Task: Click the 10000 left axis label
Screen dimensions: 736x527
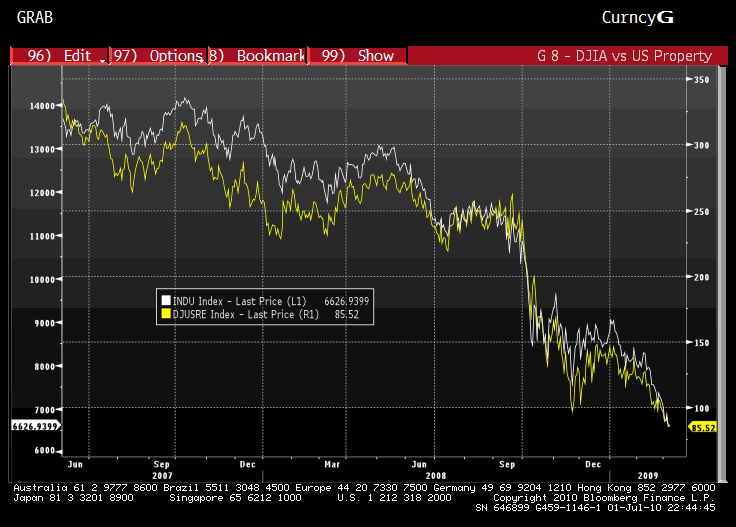Action: coord(42,280)
